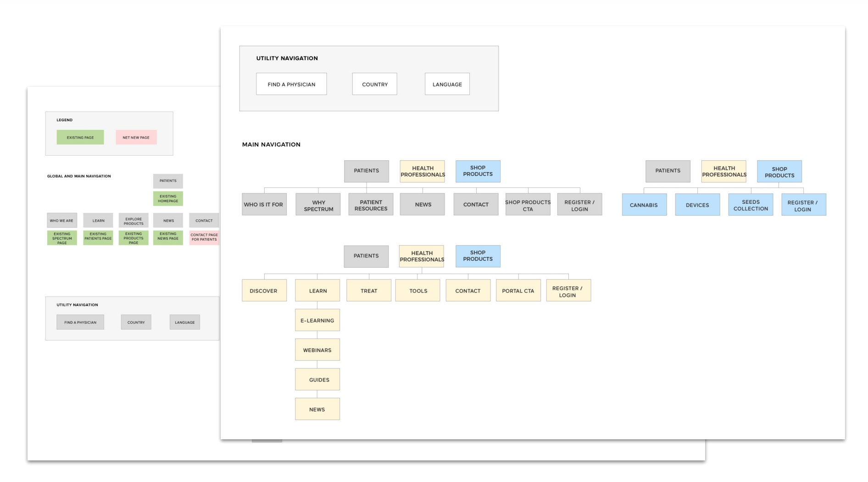
Task: Select the pink NET NEW PAGE legend swatch
Action: [136, 137]
